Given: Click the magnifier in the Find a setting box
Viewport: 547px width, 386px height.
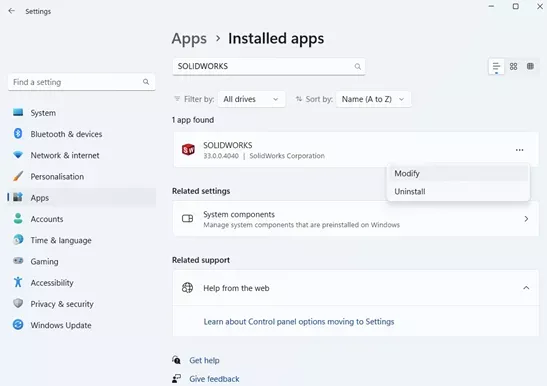Looking at the screenshot, I should 146,82.
